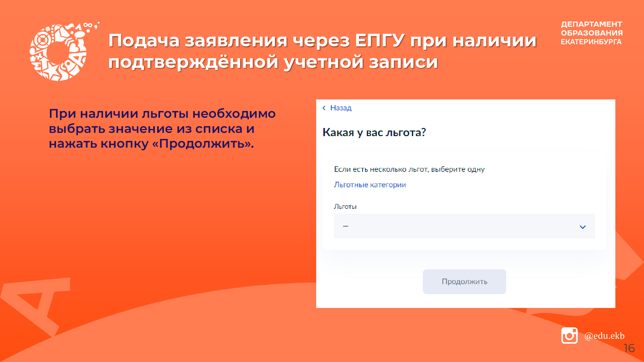644x362 pixels.
Task: Click inside the Льготы select field
Action: click(464, 226)
